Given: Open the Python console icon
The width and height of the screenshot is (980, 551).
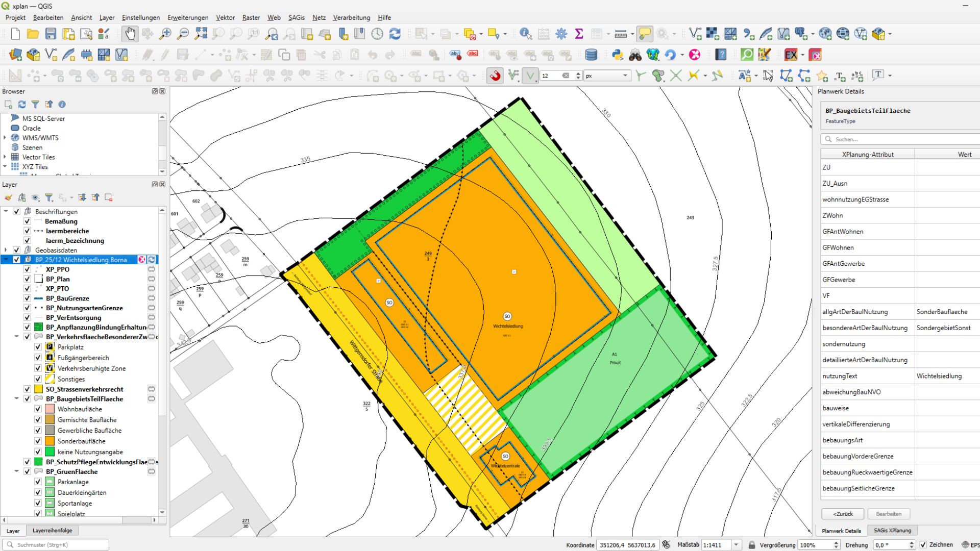Looking at the screenshot, I should pos(618,55).
